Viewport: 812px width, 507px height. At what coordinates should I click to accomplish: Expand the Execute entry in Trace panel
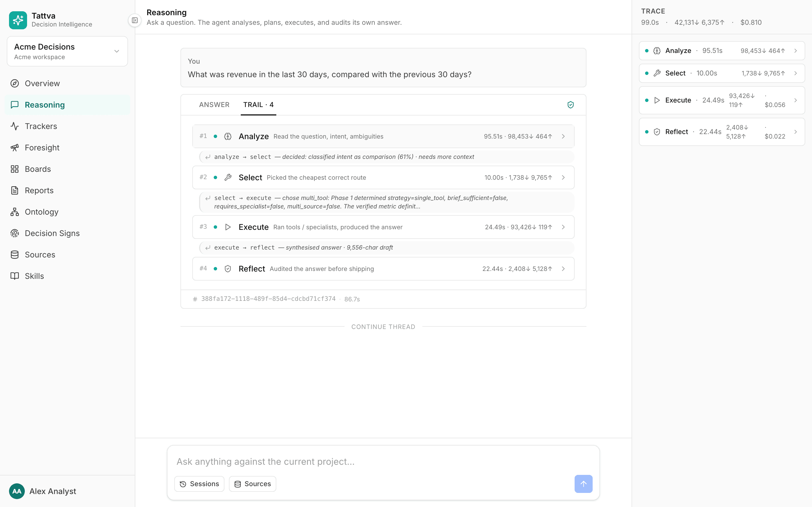722,100
